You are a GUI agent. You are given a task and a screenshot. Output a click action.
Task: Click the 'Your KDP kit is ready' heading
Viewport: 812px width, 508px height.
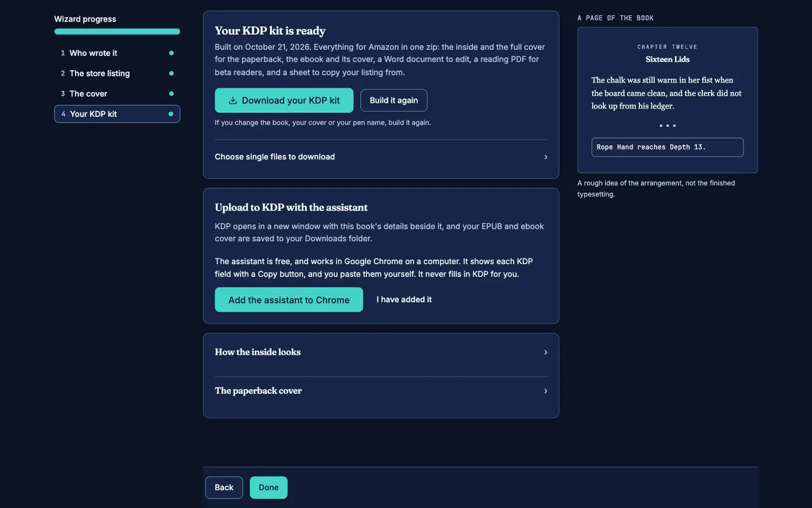click(x=270, y=30)
